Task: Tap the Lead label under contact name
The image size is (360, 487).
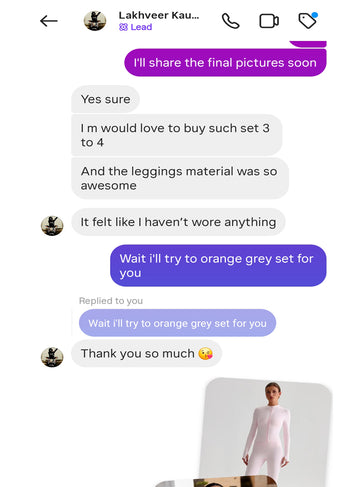Action: pos(136,27)
